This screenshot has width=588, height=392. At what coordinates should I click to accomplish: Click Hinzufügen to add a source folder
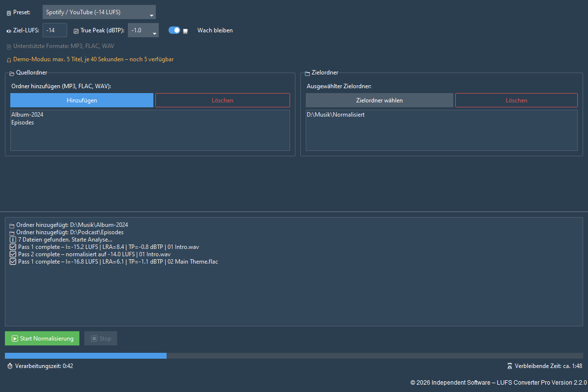pos(82,100)
